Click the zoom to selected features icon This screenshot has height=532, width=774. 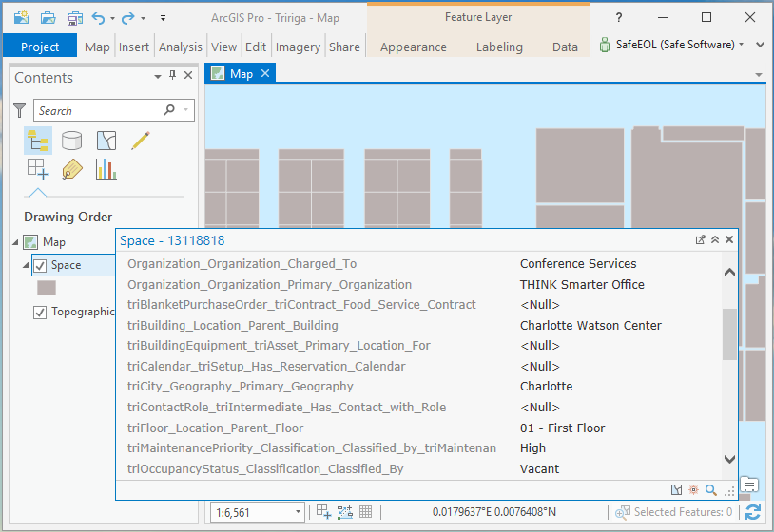pos(622,512)
